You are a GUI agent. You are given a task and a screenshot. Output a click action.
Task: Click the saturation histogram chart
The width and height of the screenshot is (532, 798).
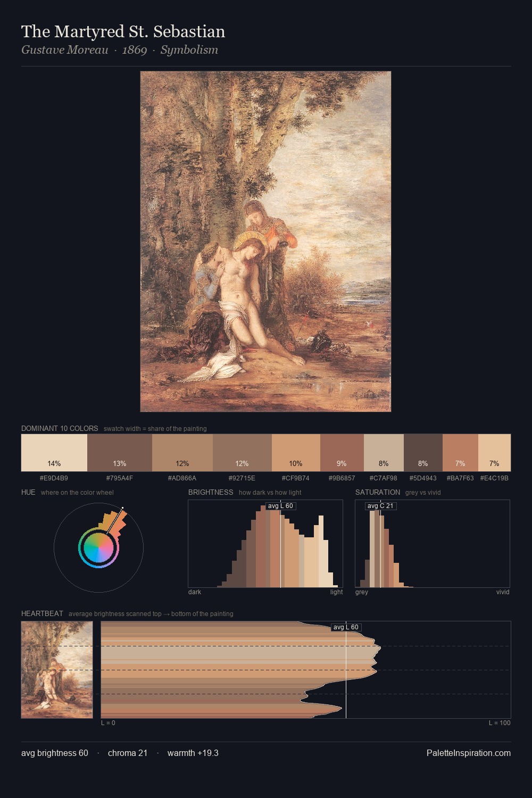point(433,544)
